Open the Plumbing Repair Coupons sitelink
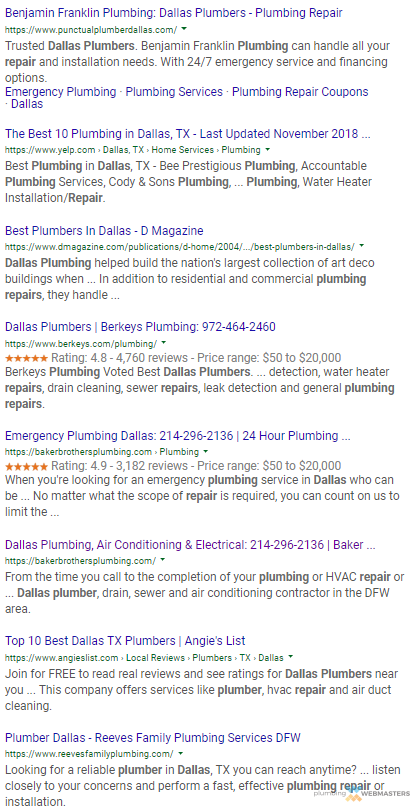The height and width of the screenshot is (812, 420). 300,92
